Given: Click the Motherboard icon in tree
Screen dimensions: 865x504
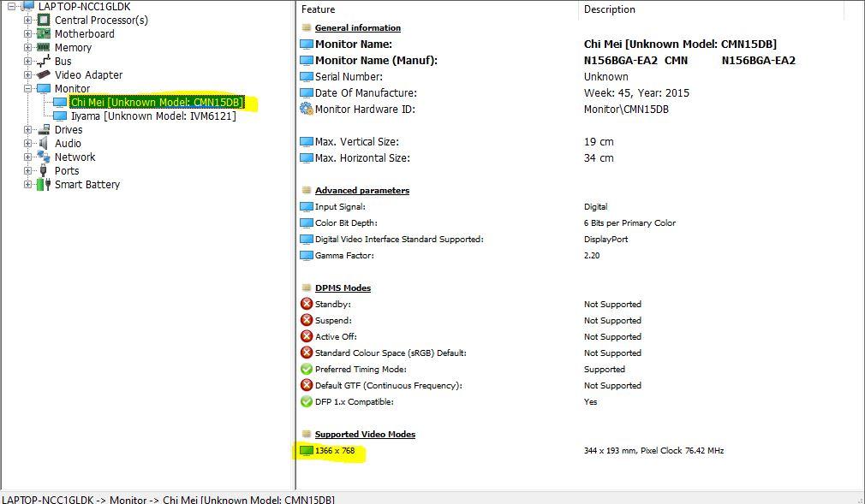Looking at the screenshot, I should pyautogui.click(x=44, y=33).
